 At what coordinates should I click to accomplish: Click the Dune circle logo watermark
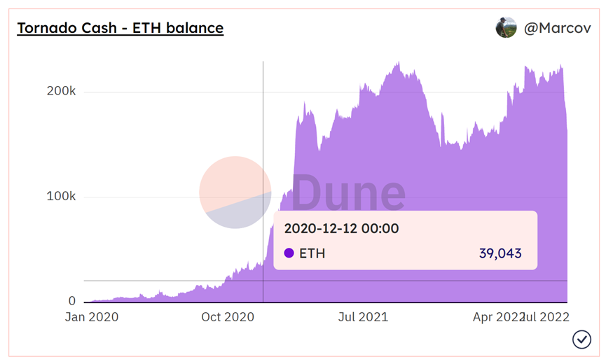(x=235, y=192)
